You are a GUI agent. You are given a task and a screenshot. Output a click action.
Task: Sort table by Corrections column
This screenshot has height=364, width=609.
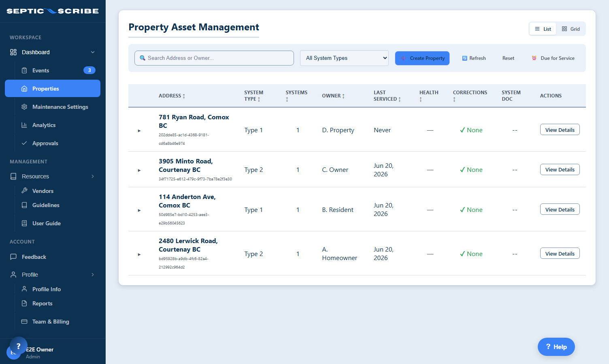[470, 96]
